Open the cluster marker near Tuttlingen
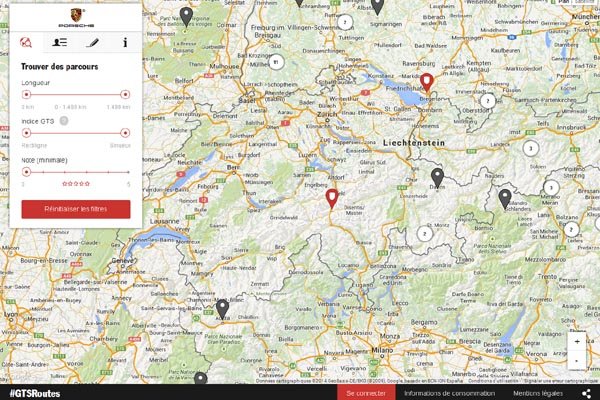 click(345, 22)
